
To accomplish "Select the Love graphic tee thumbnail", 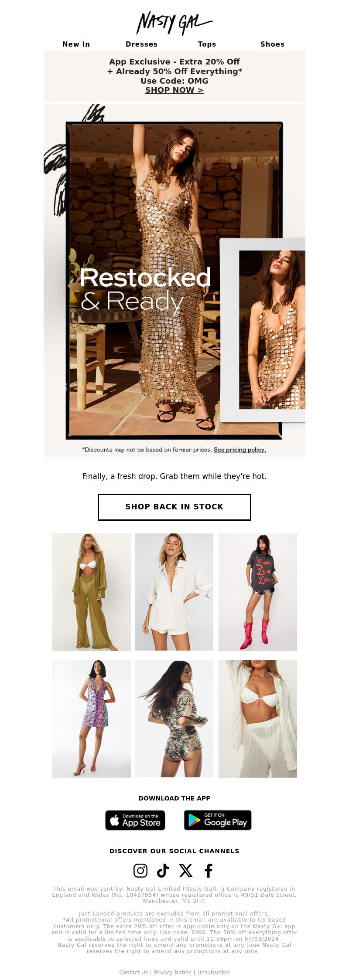I will tap(258, 592).
